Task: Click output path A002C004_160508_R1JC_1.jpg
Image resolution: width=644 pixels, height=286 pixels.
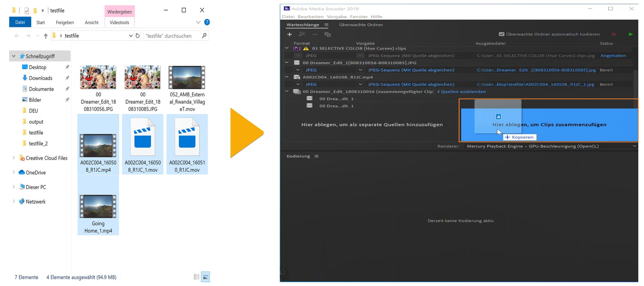Action: click(535, 84)
